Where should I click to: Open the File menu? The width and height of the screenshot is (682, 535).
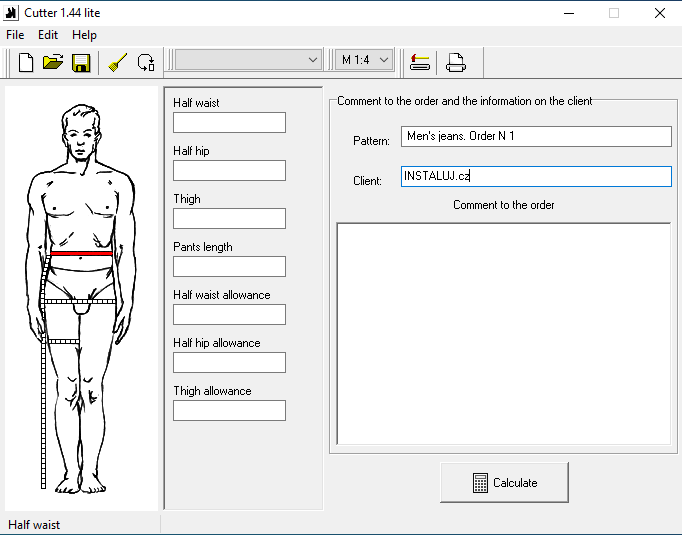15,35
